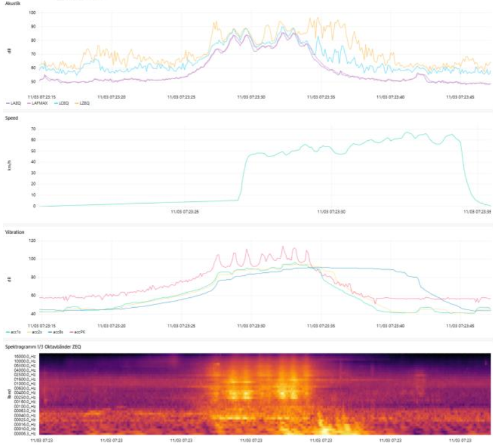
Task: Toggle the LAFMAX series in Akustik legend
Action: coord(38,103)
